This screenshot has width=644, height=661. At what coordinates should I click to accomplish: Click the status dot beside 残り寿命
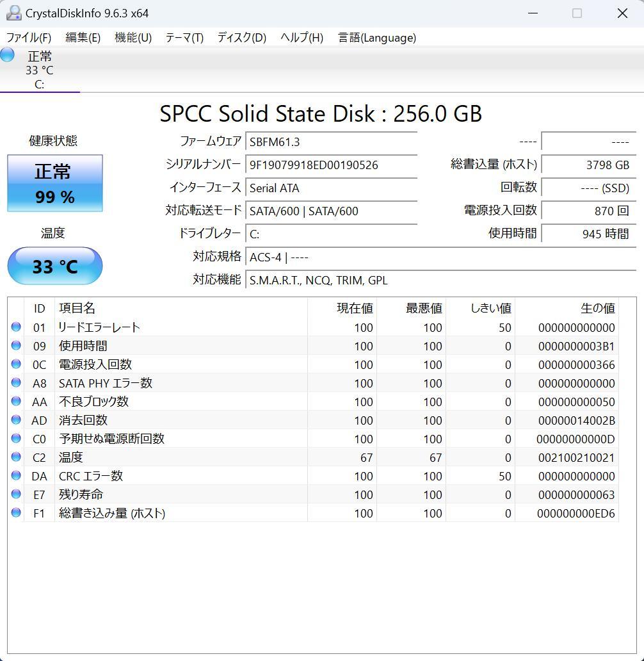pyautogui.click(x=15, y=494)
